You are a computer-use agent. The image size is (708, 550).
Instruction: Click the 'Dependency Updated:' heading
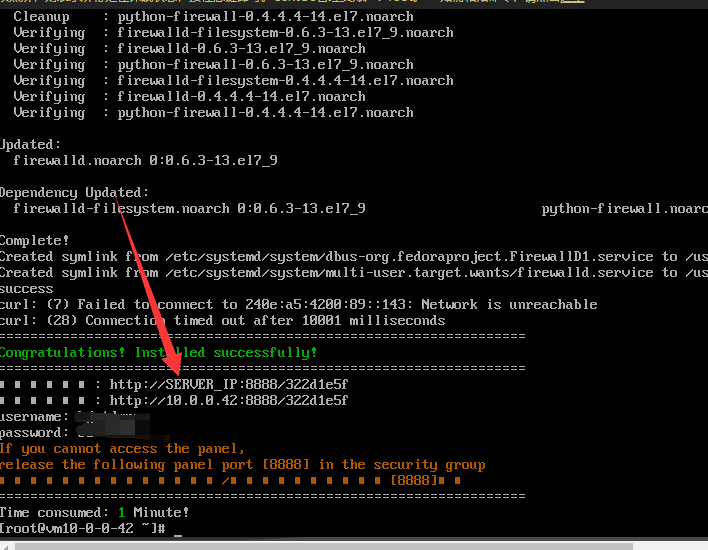click(74, 192)
